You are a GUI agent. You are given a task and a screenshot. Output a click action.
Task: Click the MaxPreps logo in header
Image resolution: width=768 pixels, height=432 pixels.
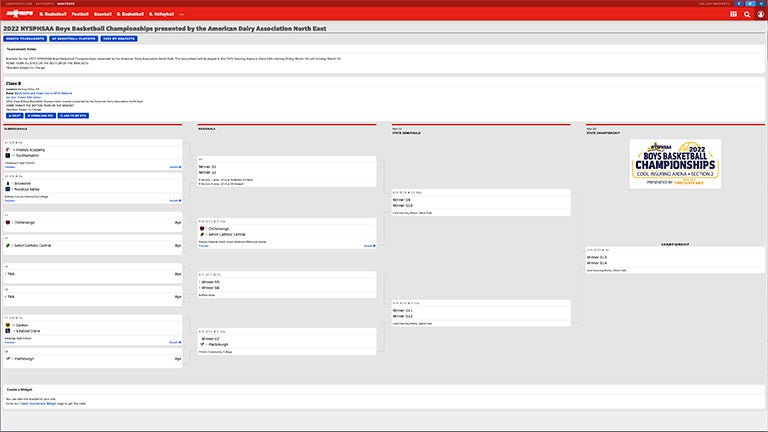tap(18, 15)
